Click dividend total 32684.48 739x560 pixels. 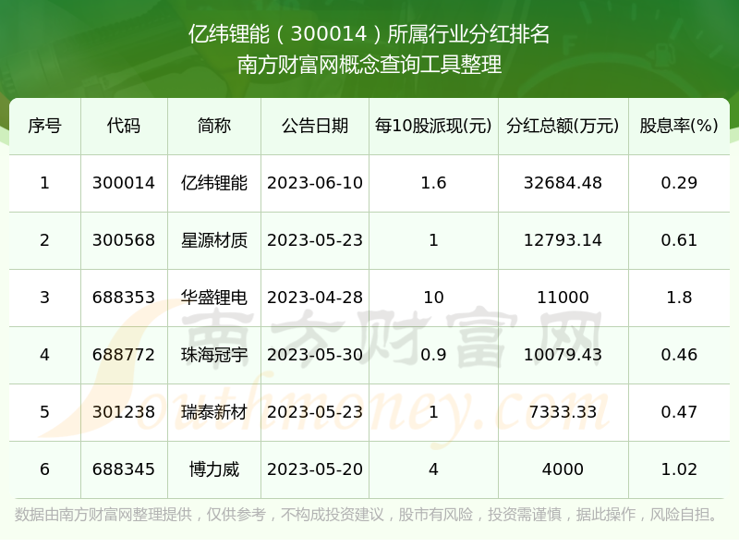point(563,183)
